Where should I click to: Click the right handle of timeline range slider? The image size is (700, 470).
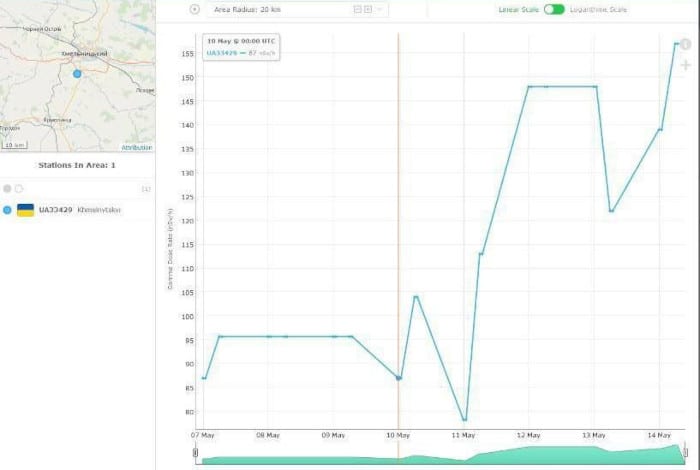685,451
